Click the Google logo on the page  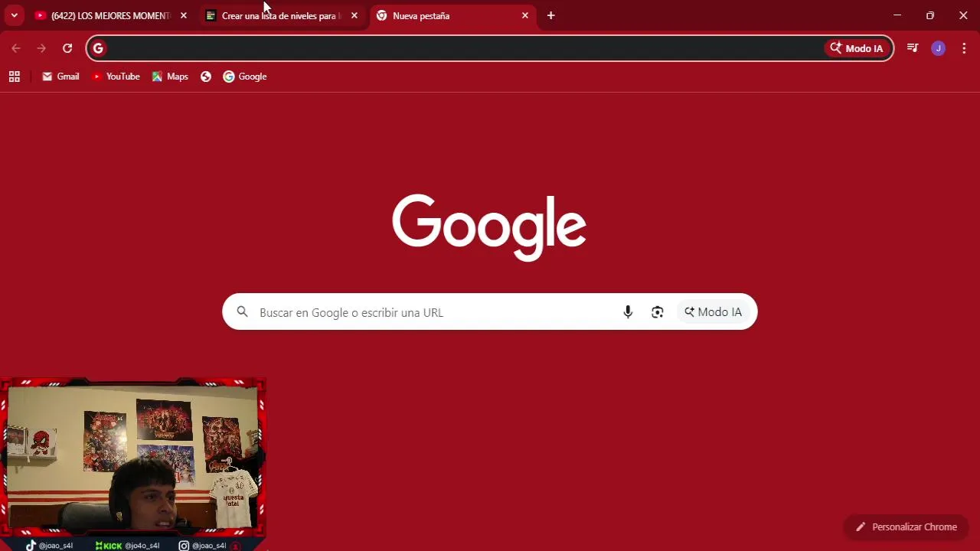tap(489, 227)
